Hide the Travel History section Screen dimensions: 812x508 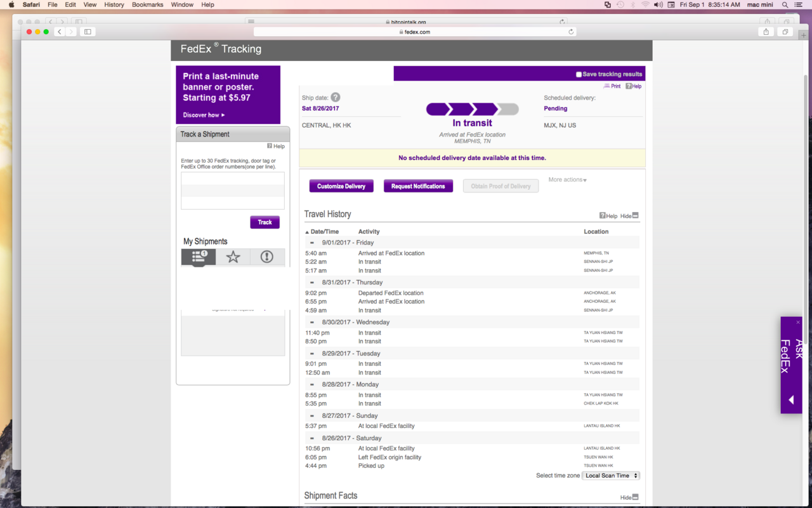point(629,216)
